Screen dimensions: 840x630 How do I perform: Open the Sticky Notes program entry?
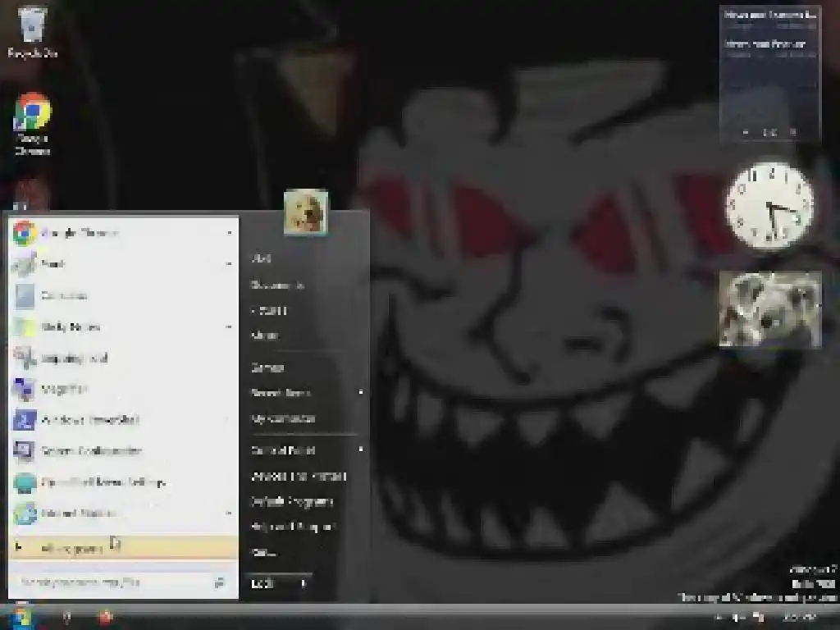(x=123, y=326)
